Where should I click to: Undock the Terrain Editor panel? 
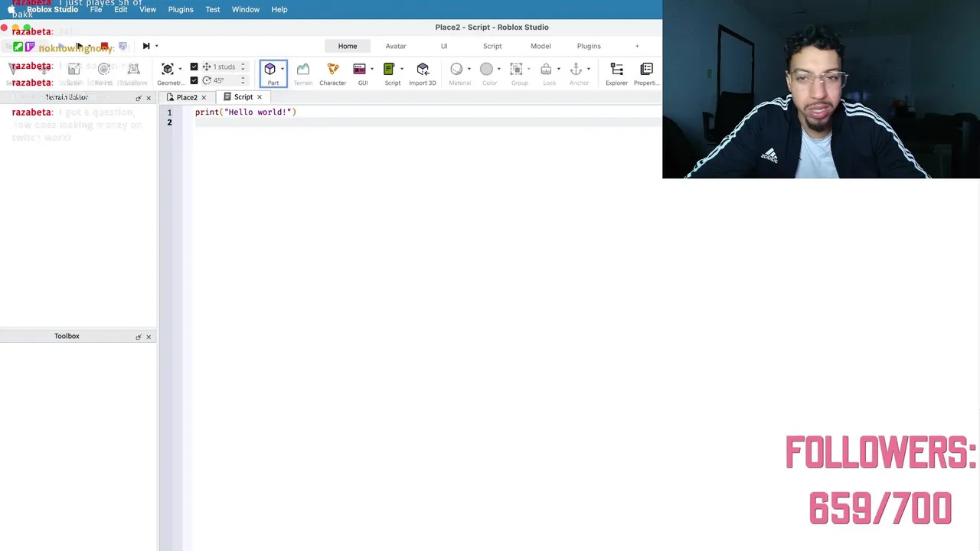pos(139,98)
